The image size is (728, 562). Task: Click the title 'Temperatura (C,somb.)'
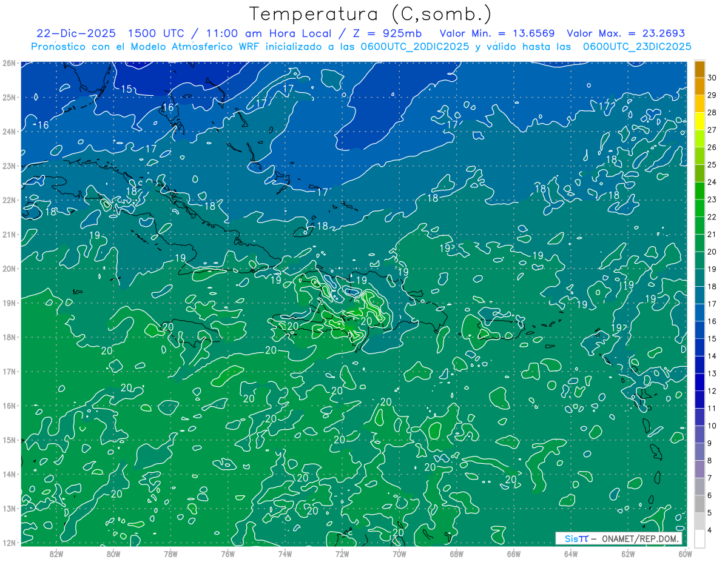coord(371,15)
